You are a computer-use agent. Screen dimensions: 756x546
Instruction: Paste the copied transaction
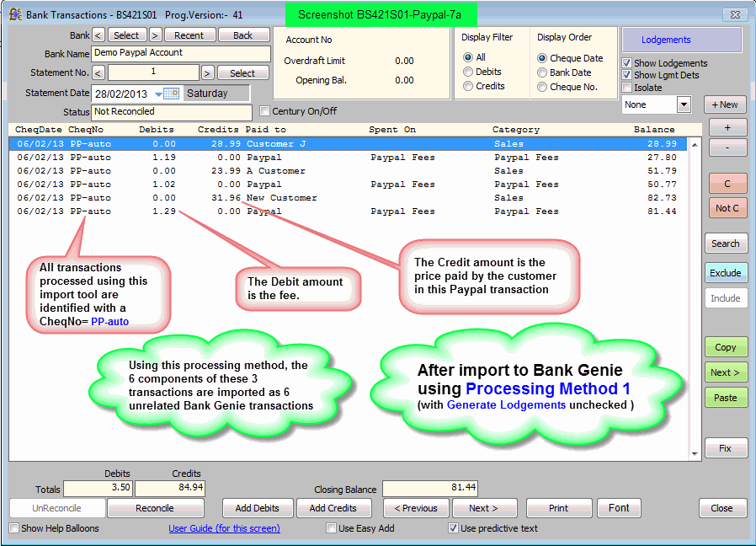click(726, 398)
